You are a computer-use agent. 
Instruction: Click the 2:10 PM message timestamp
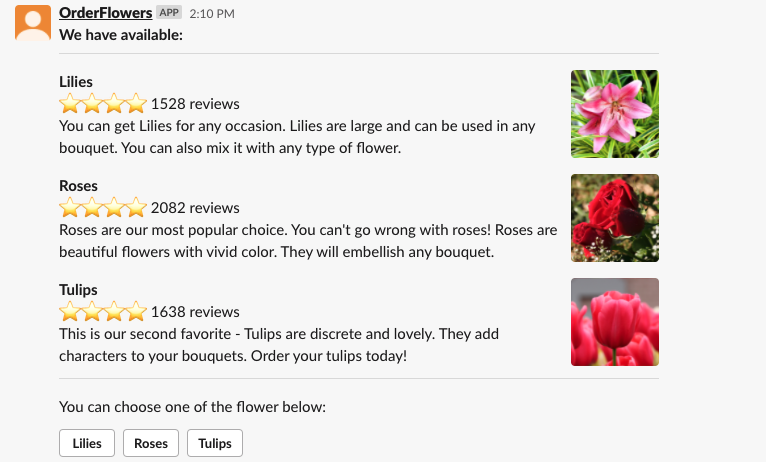pyautogui.click(x=212, y=14)
